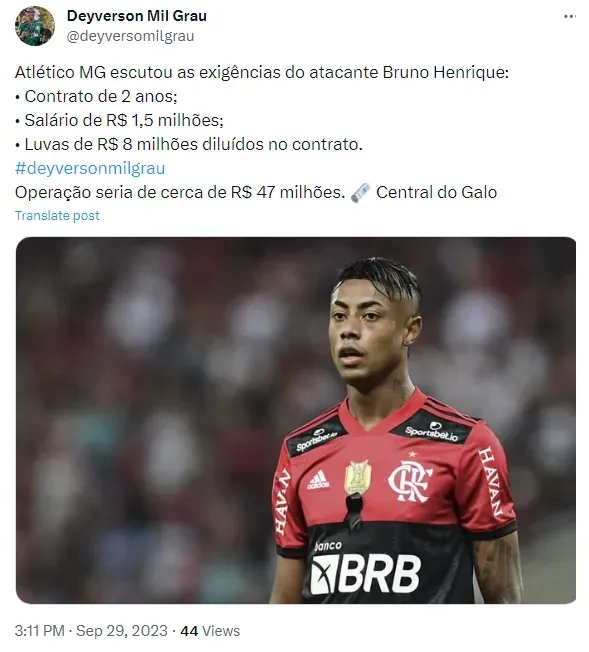Screen dimensions: 589x652
Task: Click the gold league badge on jersey
Action: [x=357, y=478]
